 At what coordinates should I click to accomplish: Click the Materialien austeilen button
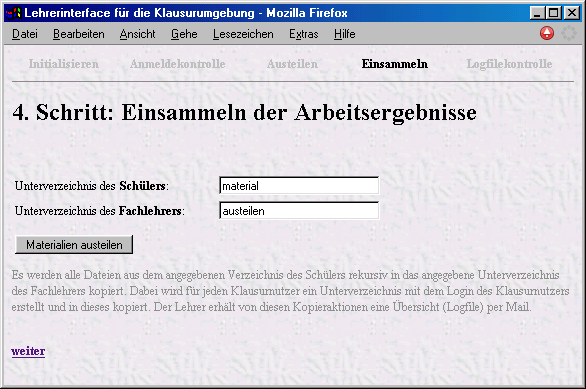[x=74, y=245]
